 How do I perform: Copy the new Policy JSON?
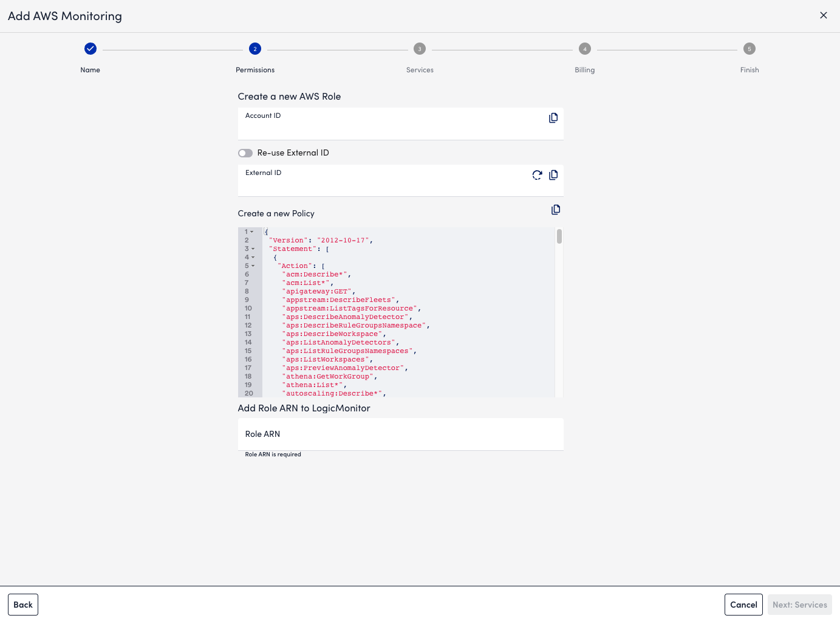(555, 210)
